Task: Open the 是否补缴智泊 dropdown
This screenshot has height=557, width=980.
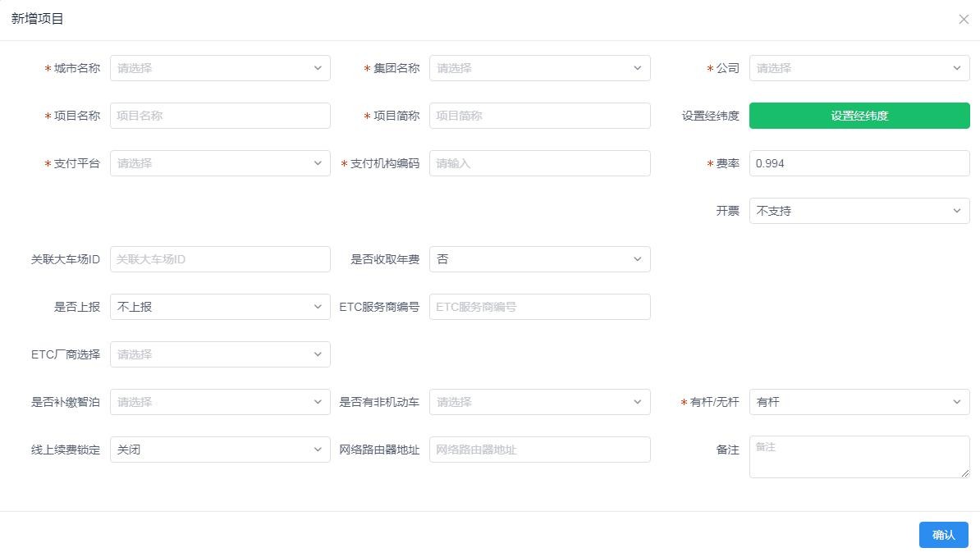Action: click(220, 402)
